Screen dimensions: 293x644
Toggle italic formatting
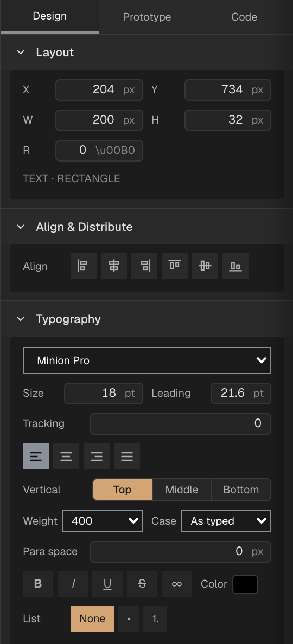(x=73, y=584)
